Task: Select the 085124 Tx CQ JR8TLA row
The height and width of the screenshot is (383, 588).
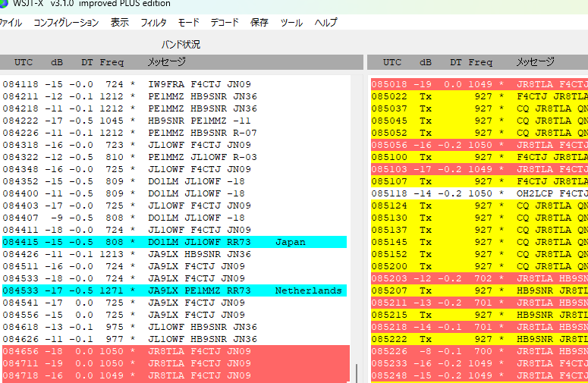Action: point(480,206)
